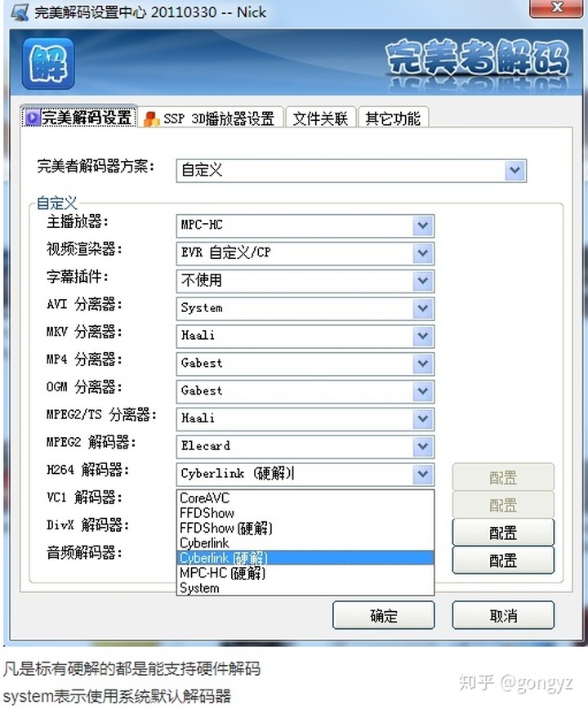Open the 主播放器 MPC-HC dropdown

click(422, 225)
